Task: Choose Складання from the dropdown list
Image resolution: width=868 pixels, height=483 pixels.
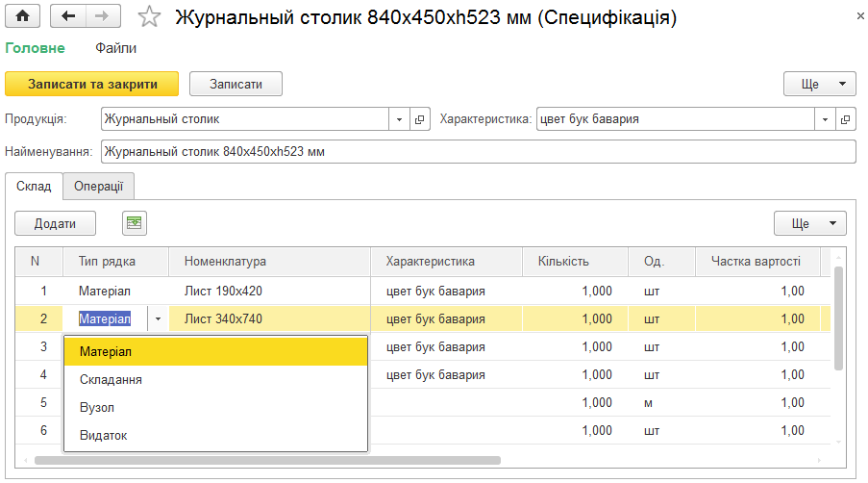Action: 216,379
